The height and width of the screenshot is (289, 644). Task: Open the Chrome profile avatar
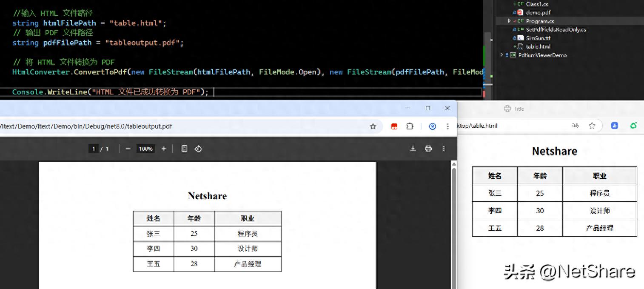click(433, 126)
